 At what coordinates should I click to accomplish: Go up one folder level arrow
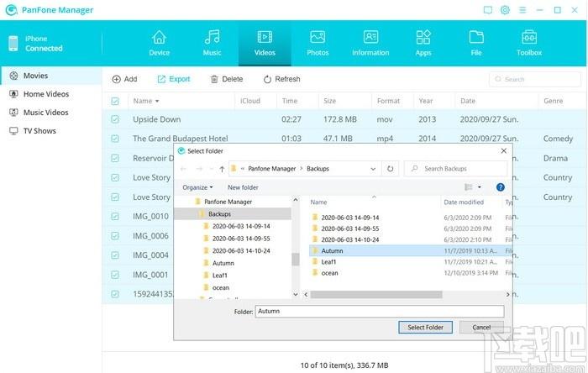point(222,169)
